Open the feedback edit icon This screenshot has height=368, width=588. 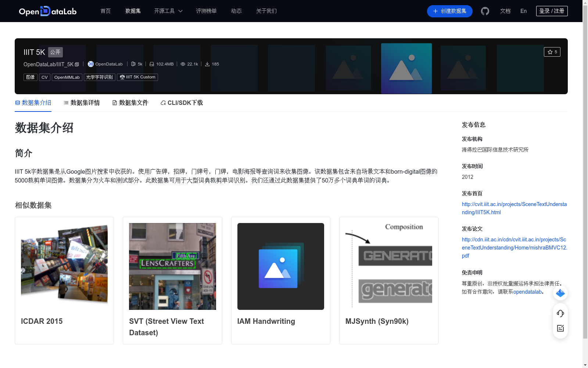click(560, 328)
